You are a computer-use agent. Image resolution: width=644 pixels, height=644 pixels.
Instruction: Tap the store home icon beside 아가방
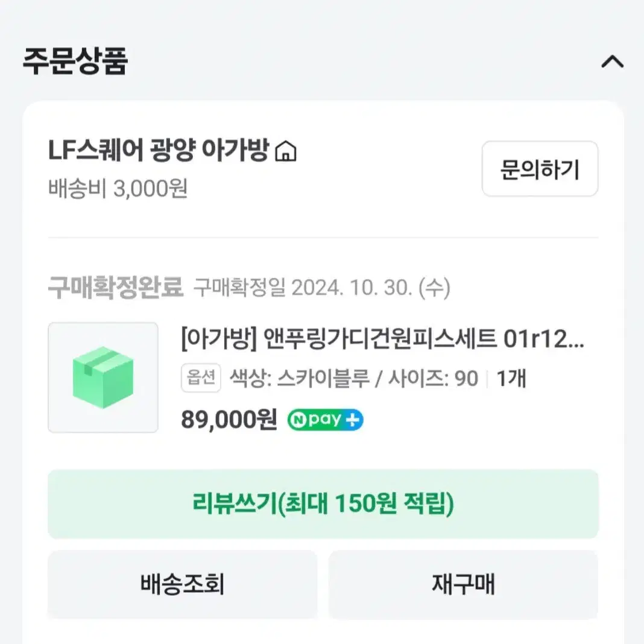point(286,151)
